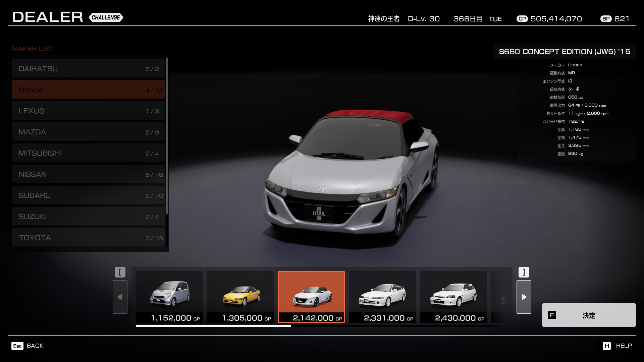Choose SUBARU from maker list
The width and height of the screenshot is (644, 362).
89,195
